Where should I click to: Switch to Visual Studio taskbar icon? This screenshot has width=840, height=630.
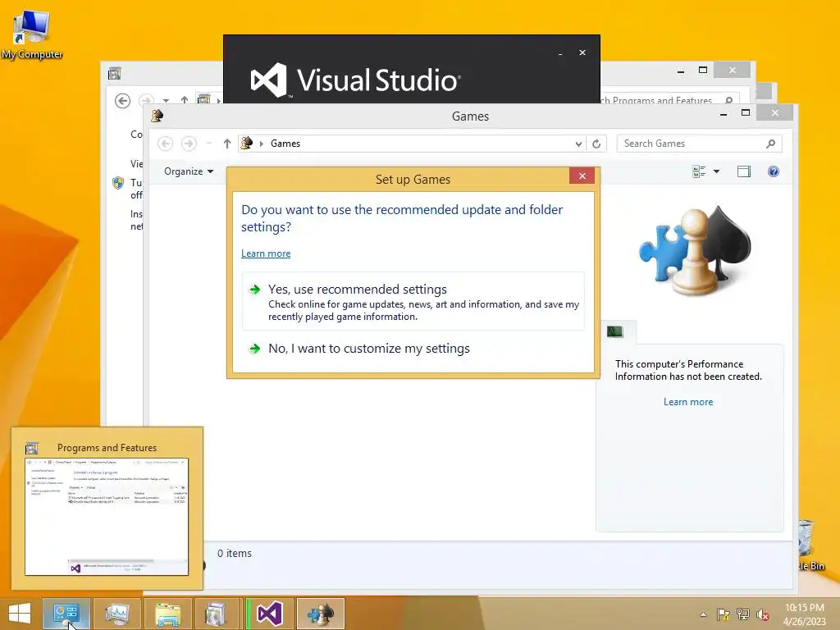click(269, 614)
